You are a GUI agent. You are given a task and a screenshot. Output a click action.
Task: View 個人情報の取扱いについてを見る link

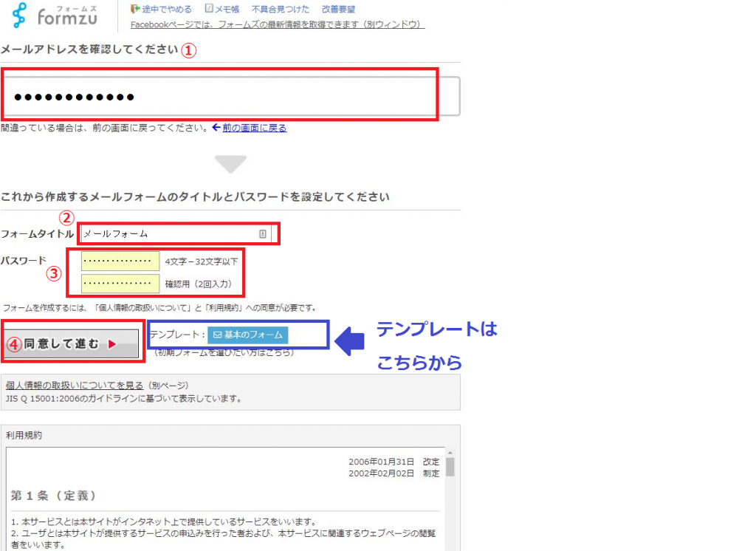click(x=75, y=386)
